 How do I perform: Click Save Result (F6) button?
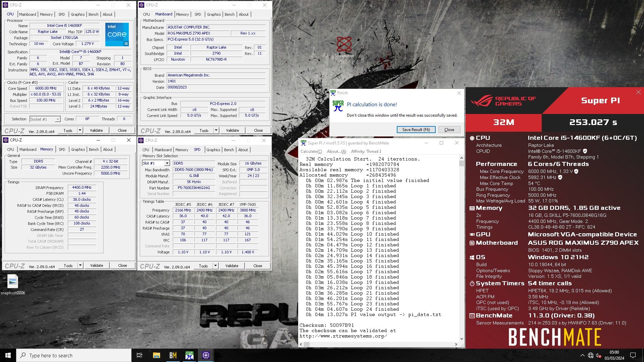pos(416,130)
